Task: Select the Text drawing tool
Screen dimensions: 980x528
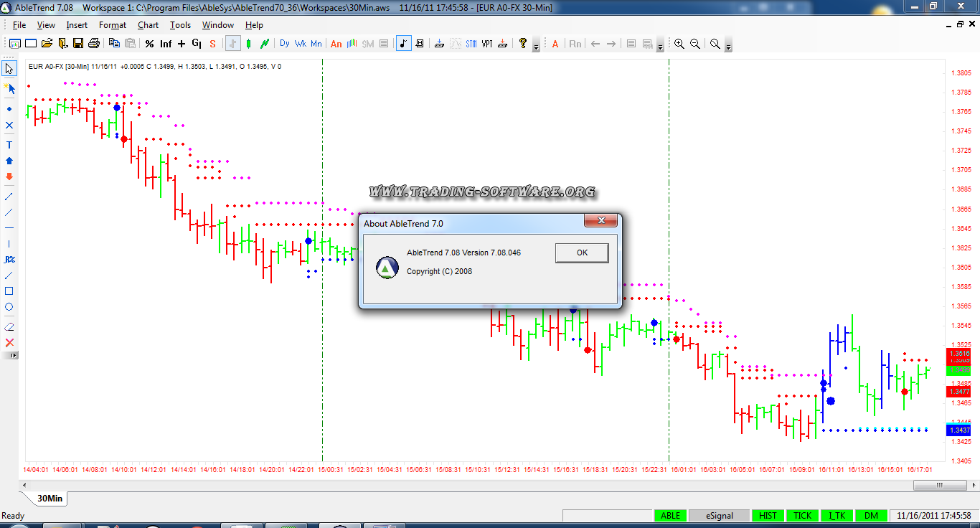Action: (9, 145)
